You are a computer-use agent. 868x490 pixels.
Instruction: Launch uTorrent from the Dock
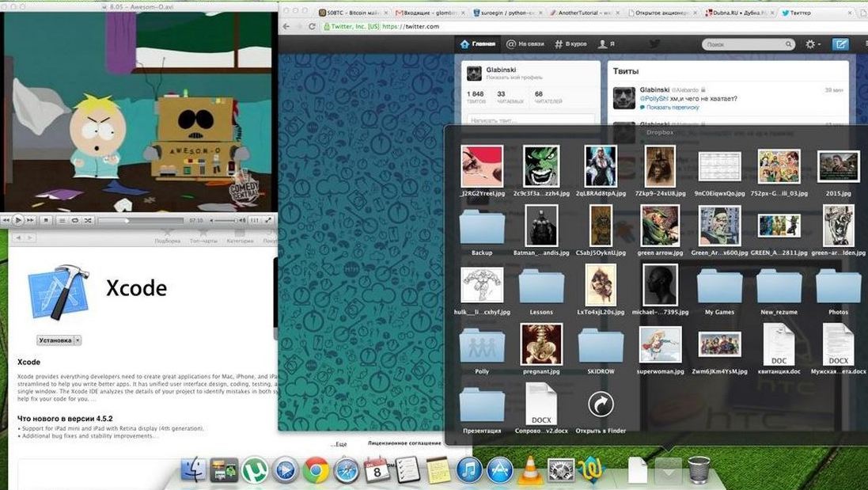[255, 471]
